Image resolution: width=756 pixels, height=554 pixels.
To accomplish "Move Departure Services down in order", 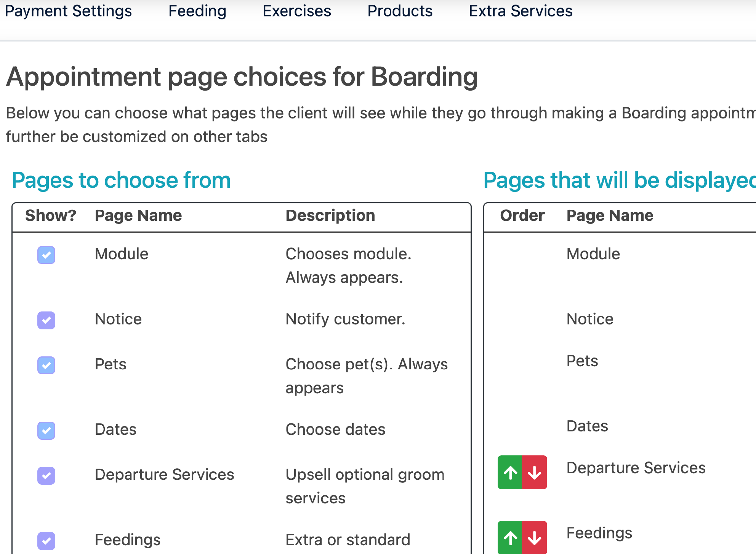I will 535,473.
